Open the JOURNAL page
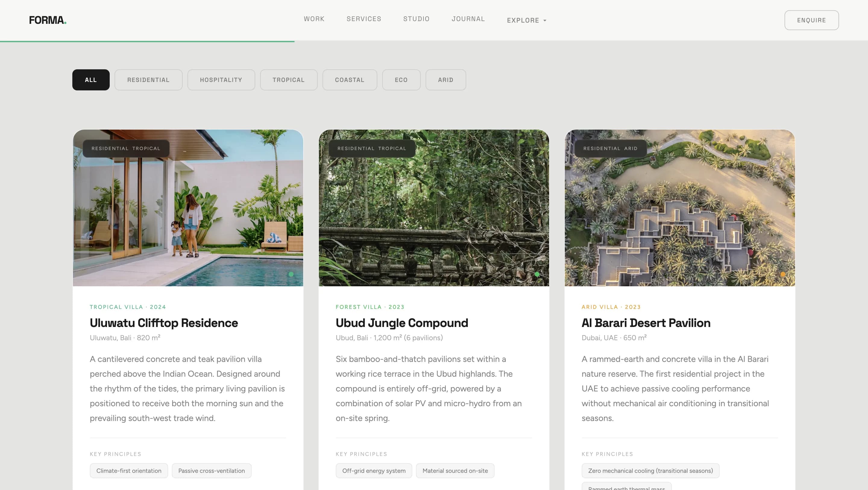The image size is (868, 490). pyautogui.click(x=468, y=19)
